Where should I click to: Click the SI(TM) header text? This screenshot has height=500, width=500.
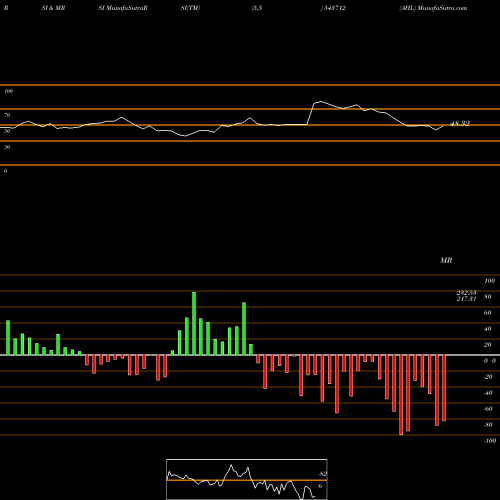tap(190, 8)
